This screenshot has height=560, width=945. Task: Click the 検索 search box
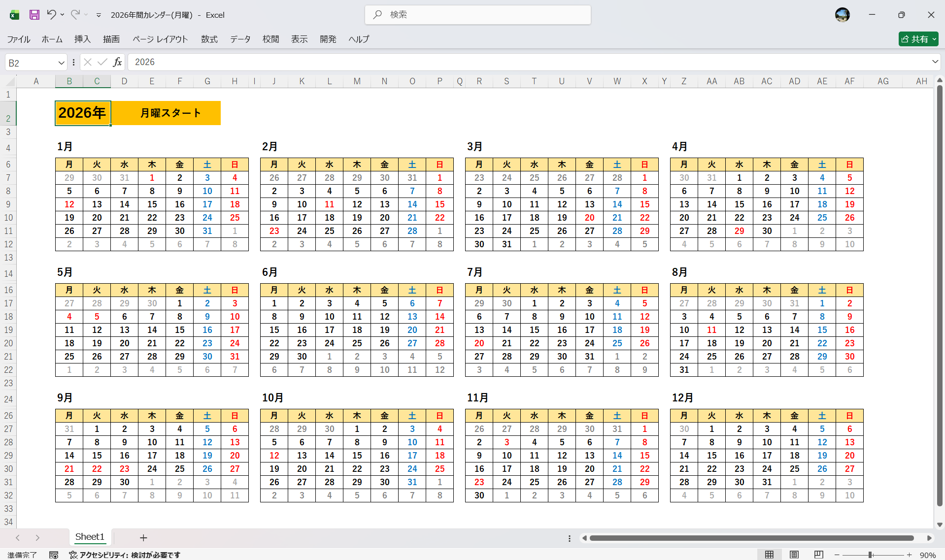click(x=478, y=15)
